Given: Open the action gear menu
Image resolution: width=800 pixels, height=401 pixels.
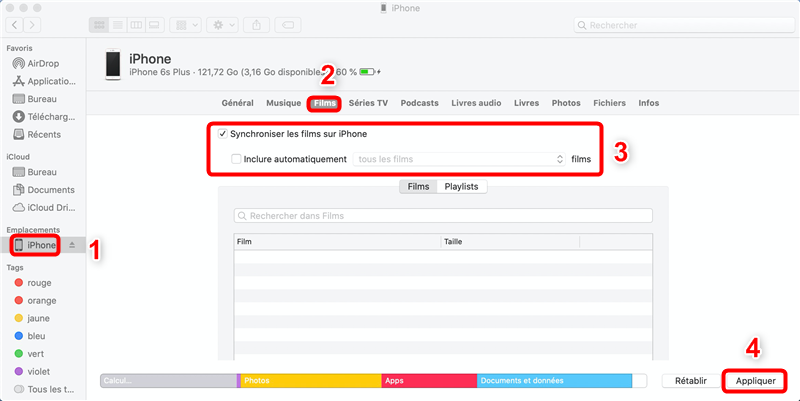Looking at the screenshot, I should 222,25.
